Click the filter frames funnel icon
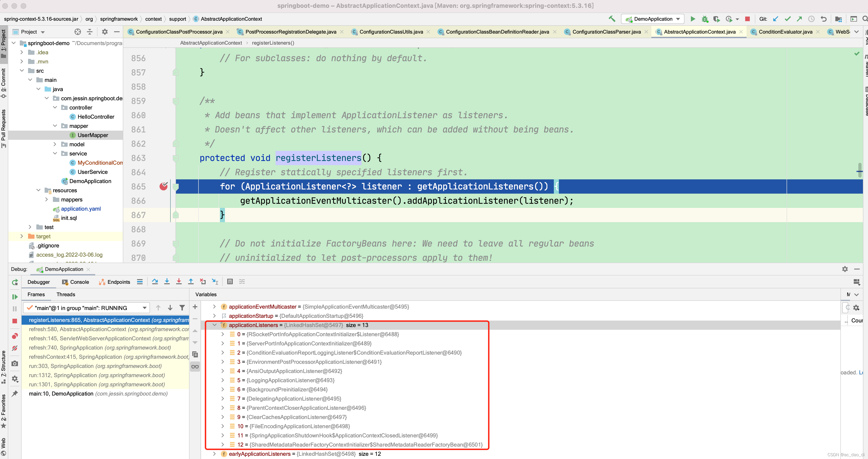The image size is (868, 459). tap(182, 308)
